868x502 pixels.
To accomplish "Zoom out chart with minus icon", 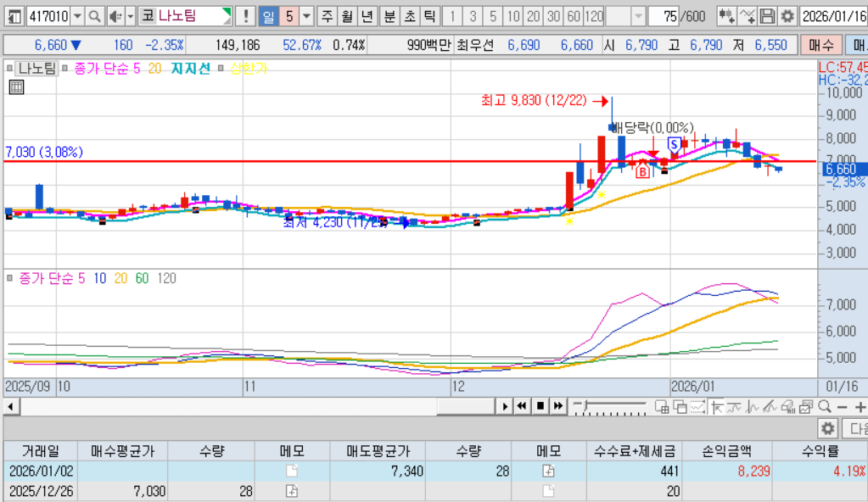I will [842, 407].
